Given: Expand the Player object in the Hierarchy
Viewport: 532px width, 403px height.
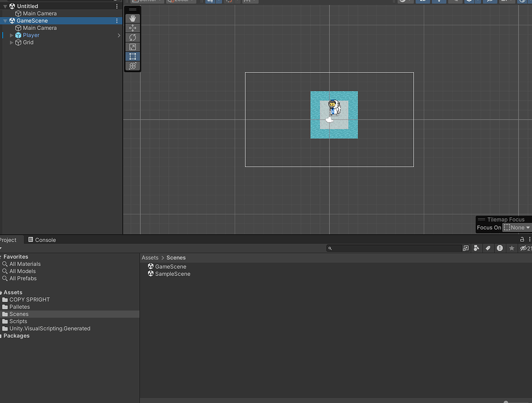Looking at the screenshot, I should [x=10, y=35].
